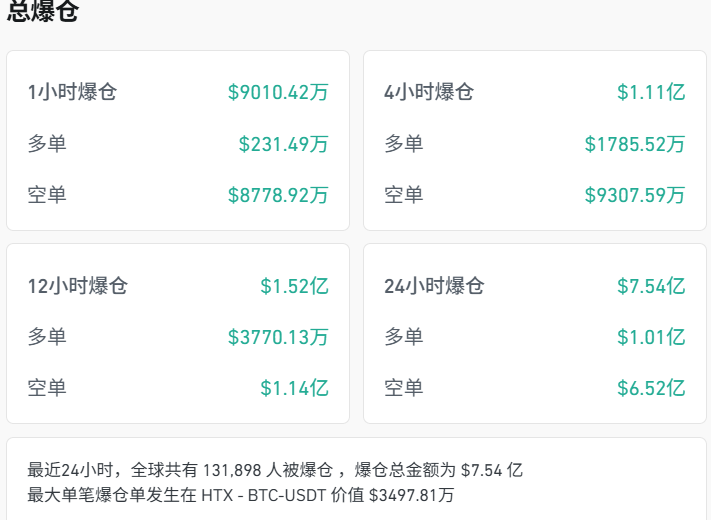Click the 4-hour total $1.11亿
This screenshot has height=520, width=711.
[x=651, y=93]
